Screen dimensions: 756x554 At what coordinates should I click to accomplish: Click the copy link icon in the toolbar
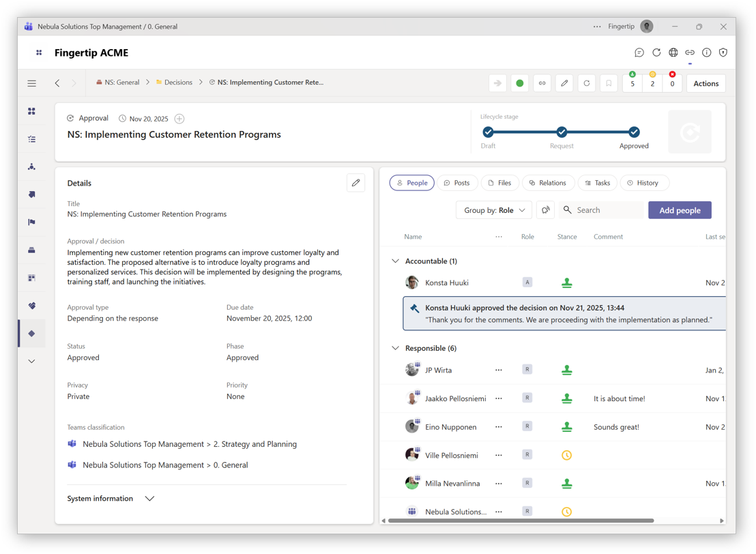tap(542, 83)
